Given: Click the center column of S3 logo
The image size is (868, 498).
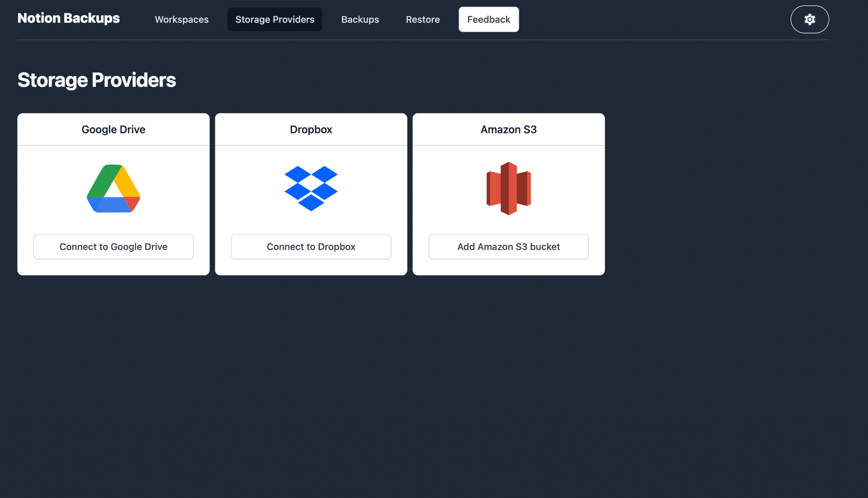Looking at the screenshot, I should point(509,188).
